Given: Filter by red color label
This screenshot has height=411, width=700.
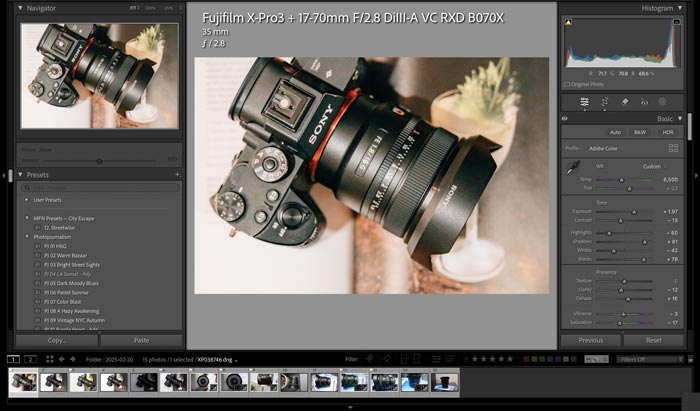Looking at the screenshot, I should click(x=526, y=359).
